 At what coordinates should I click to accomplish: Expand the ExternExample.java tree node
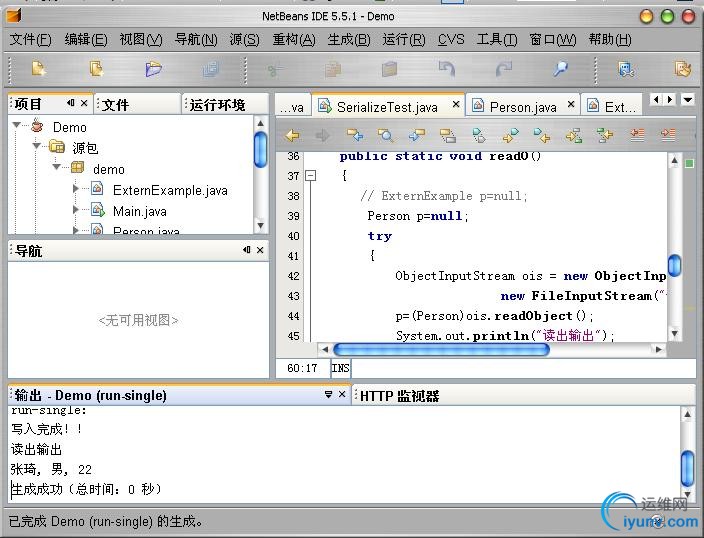click(x=76, y=189)
